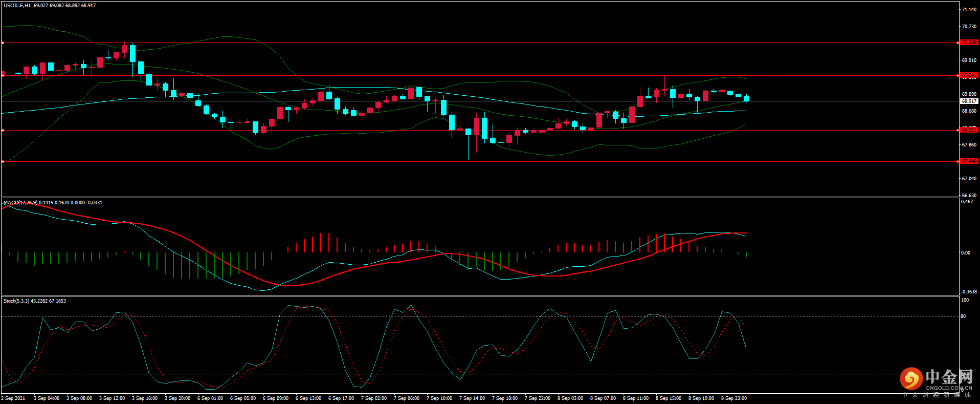Click the 7 Sep 14:00 time axis label
This screenshot has width=980, height=404.
coord(472,398)
